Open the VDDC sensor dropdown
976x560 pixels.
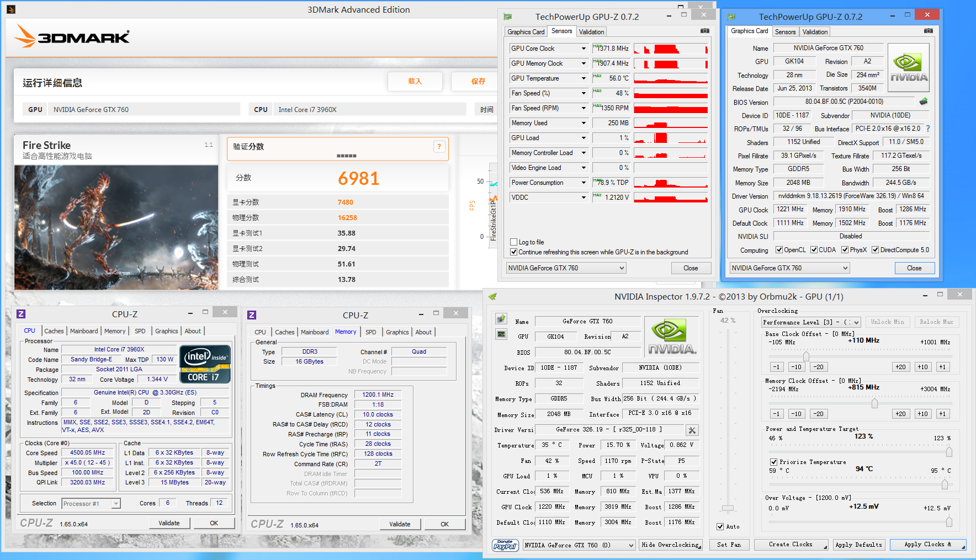[584, 198]
